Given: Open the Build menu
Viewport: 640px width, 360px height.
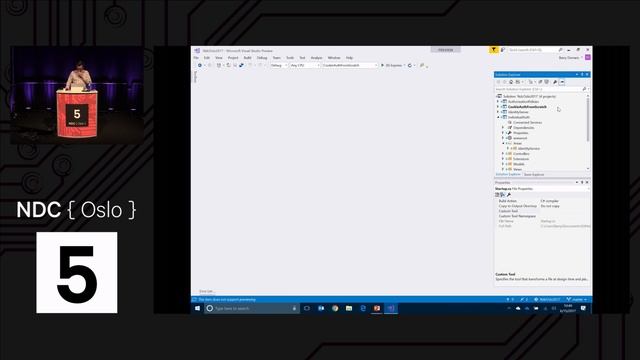Looking at the screenshot, I should pos(247,58).
